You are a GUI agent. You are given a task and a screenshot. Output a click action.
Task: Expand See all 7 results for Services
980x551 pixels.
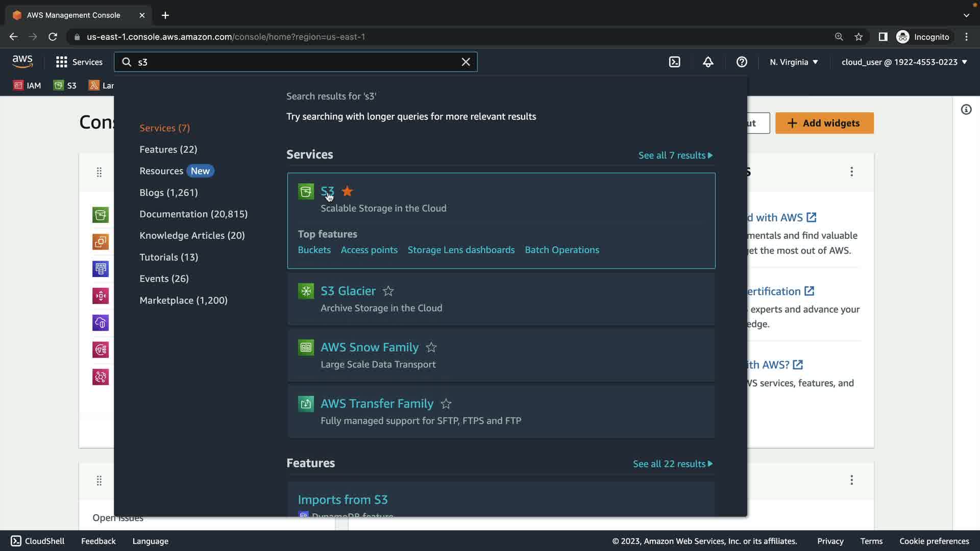[675, 155]
